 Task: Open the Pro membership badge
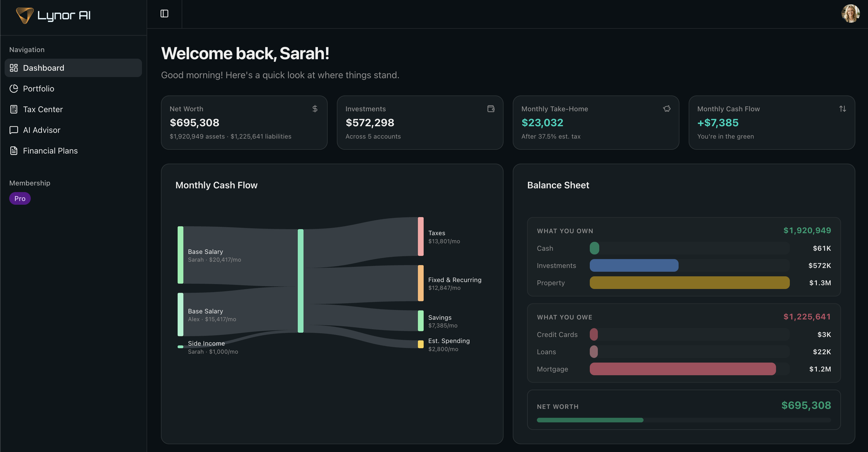[x=20, y=198]
